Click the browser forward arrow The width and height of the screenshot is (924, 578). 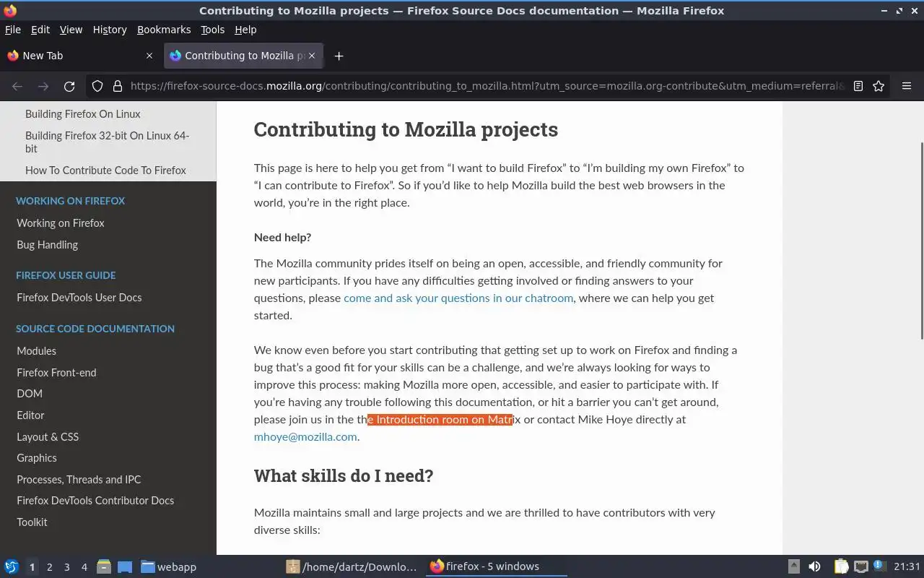[43, 86]
